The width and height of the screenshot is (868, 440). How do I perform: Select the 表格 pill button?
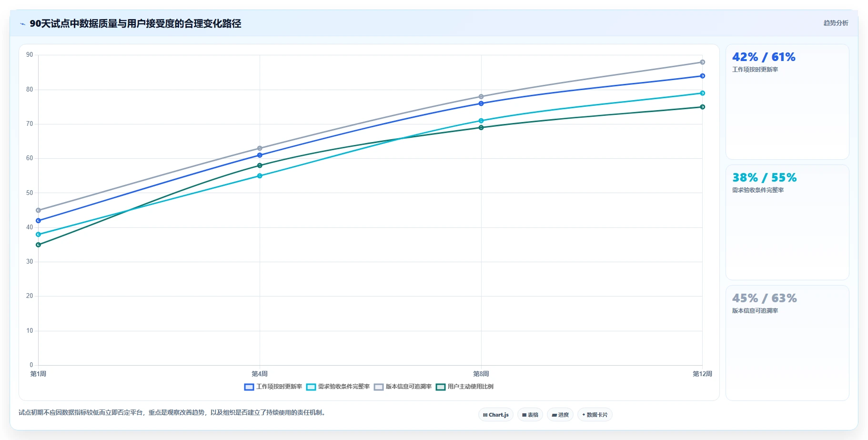point(530,415)
